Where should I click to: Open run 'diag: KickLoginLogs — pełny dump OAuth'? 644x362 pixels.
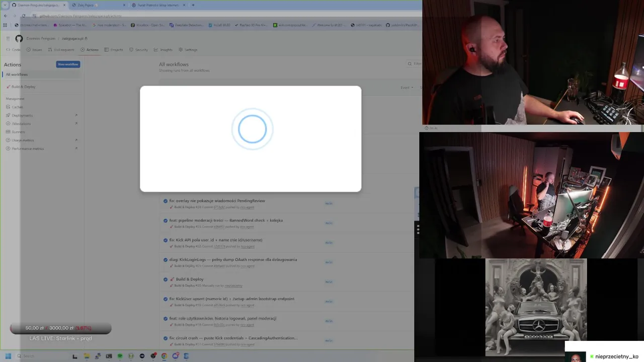233,259
